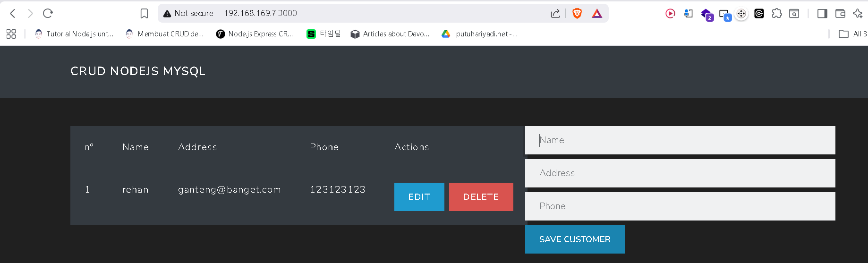The image size is (868, 263).
Task: Go back to the previous page
Action: (13, 14)
